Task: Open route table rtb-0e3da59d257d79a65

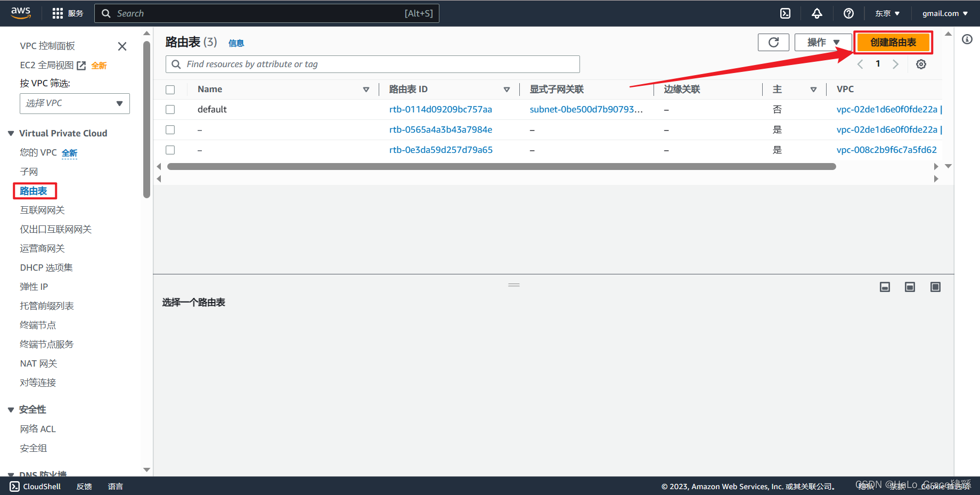Action: click(x=441, y=150)
